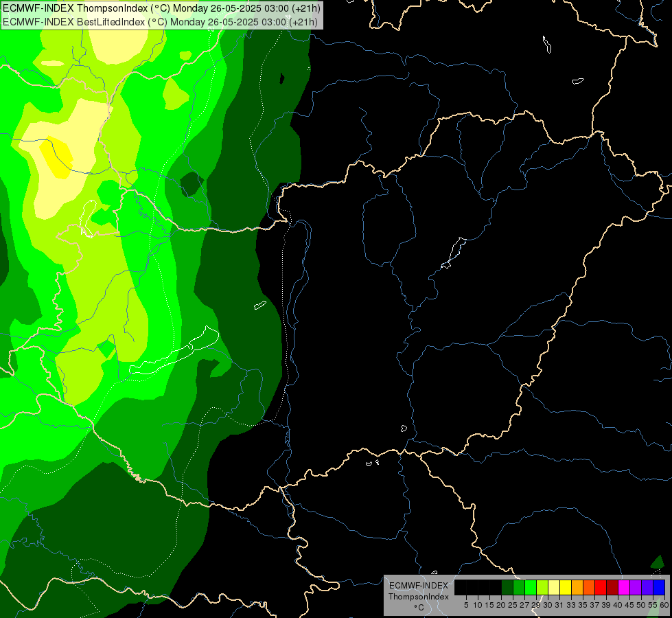Screen dimensions: 672x618
Task: Select the orange-red 35-37 legend swatch
Action: tap(589, 587)
